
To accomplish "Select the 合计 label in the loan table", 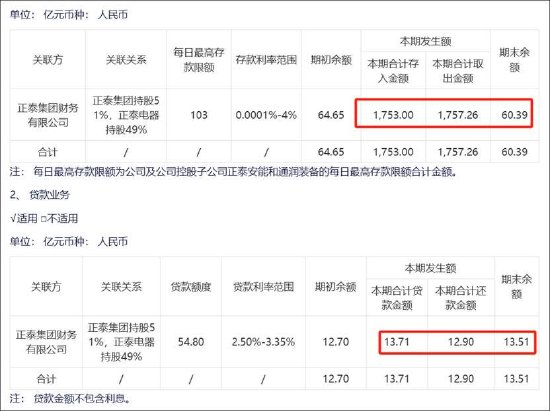I will pyautogui.click(x=46, y=379).
